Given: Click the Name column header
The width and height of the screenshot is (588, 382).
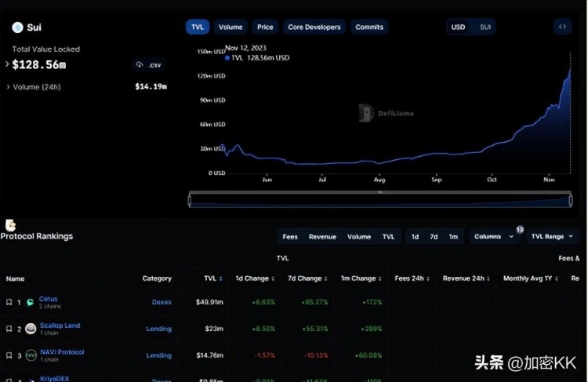Looking at the screenshot, I should 15,278.
